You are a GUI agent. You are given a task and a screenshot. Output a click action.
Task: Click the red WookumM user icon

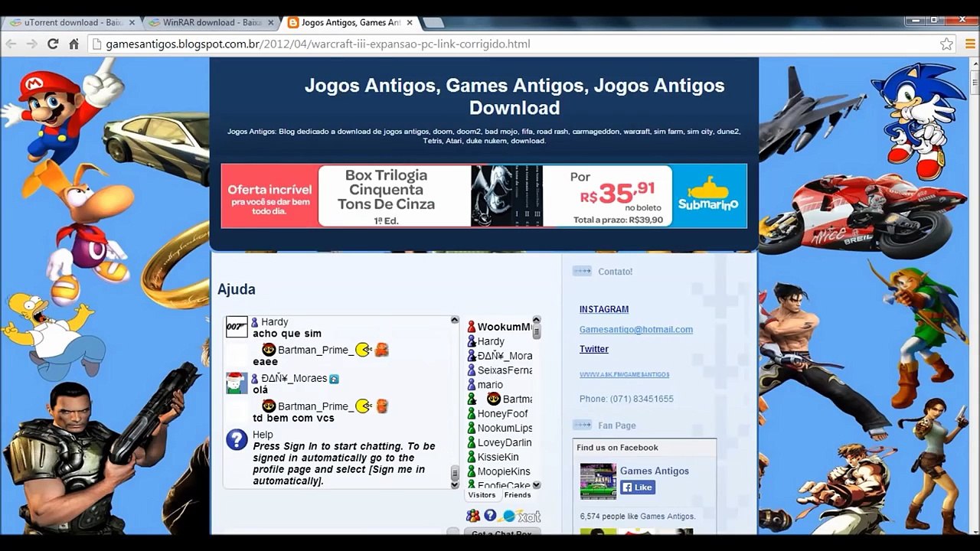pos(472,327)
